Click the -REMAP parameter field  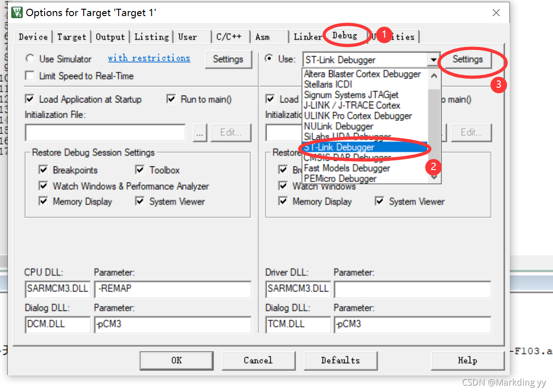[x=172, y=290]
